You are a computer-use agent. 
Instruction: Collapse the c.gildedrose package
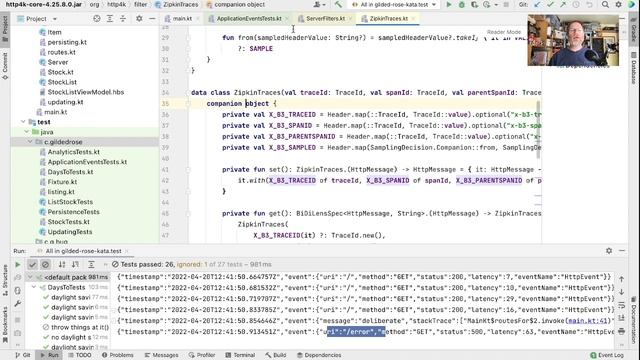(x=30, y=142)
